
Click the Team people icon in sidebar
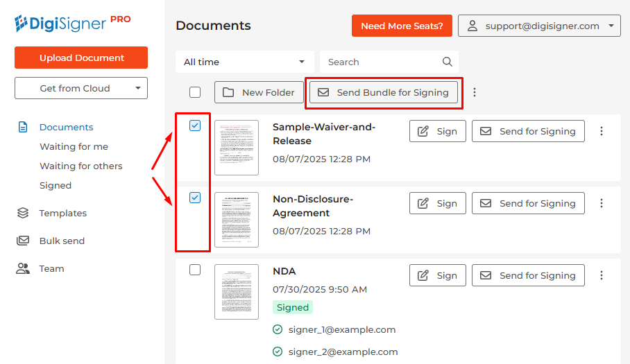click(23, 268)
